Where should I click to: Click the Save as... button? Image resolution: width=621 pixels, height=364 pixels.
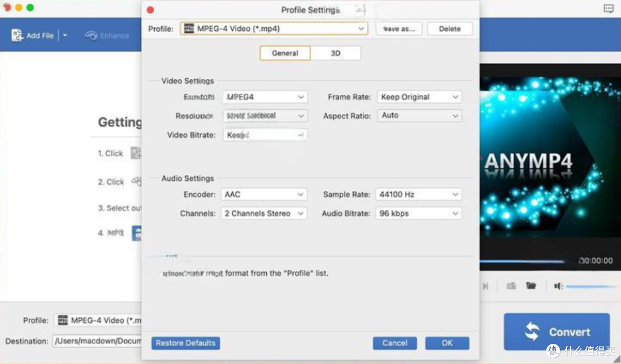tap(399, 29)
